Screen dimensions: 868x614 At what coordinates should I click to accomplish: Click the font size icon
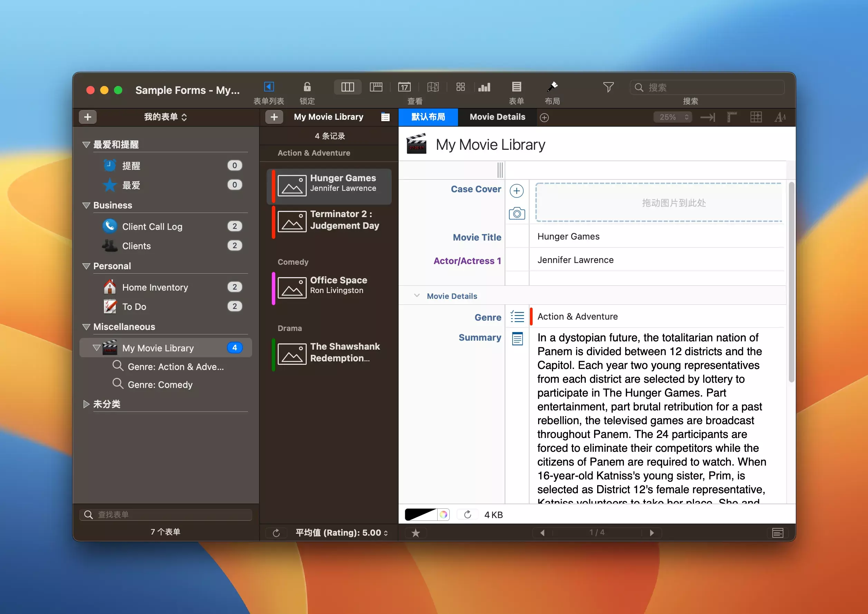[780, 117]
